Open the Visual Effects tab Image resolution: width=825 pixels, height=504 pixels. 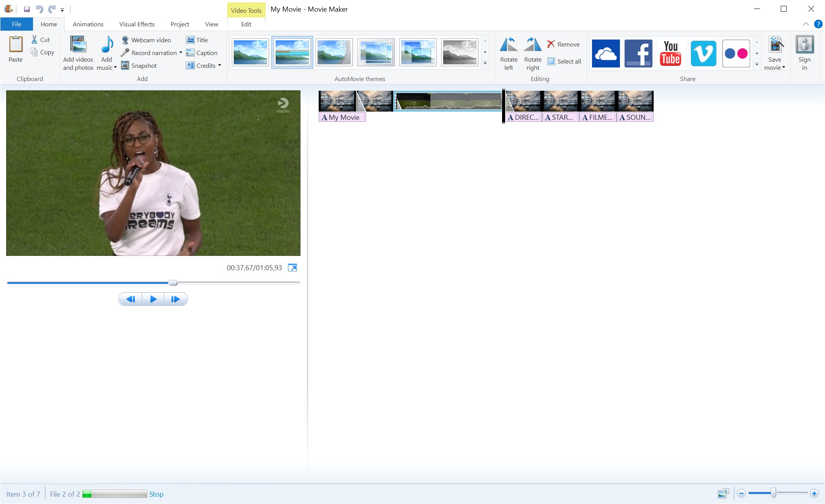(x=136, y=24)
